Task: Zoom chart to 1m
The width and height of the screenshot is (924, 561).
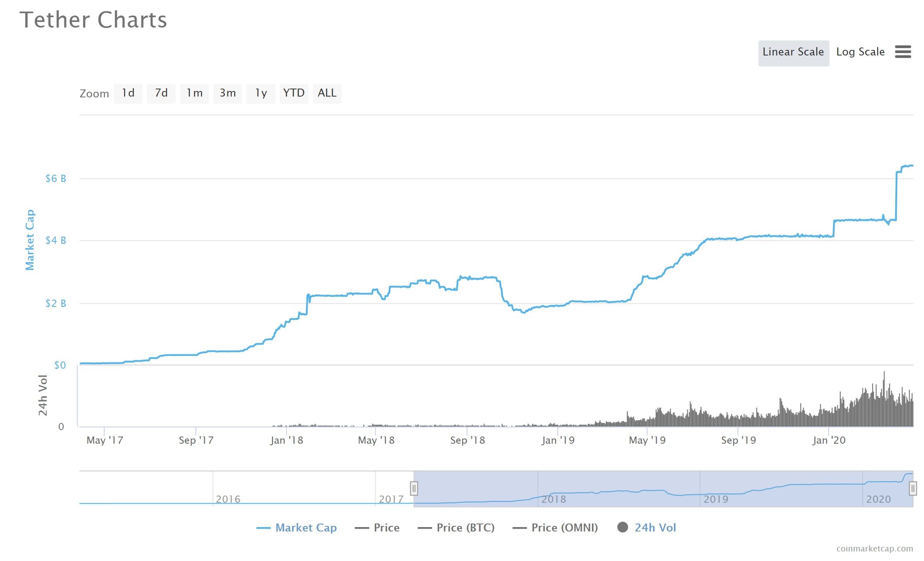Action: click(x=194, y=93)
